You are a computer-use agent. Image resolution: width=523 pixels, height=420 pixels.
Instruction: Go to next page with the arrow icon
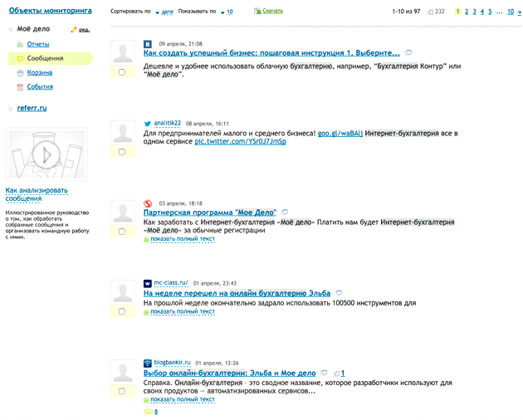click(519, 12)
